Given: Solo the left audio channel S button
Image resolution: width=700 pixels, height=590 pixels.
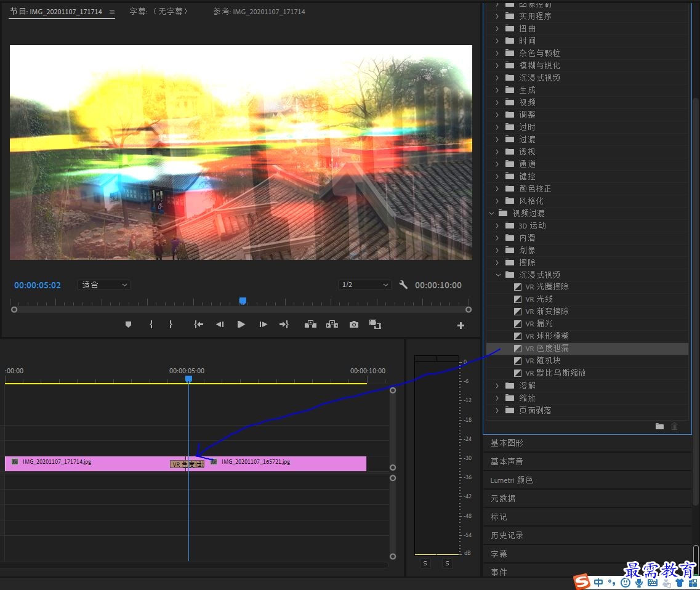Looking at the screenshot, I should coord(425,563).
